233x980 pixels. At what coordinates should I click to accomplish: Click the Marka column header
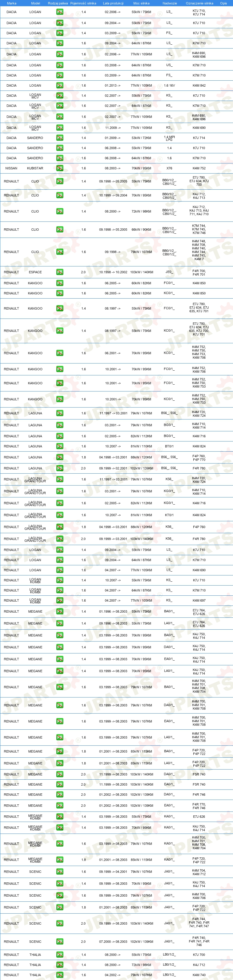[x=11, y=3]
